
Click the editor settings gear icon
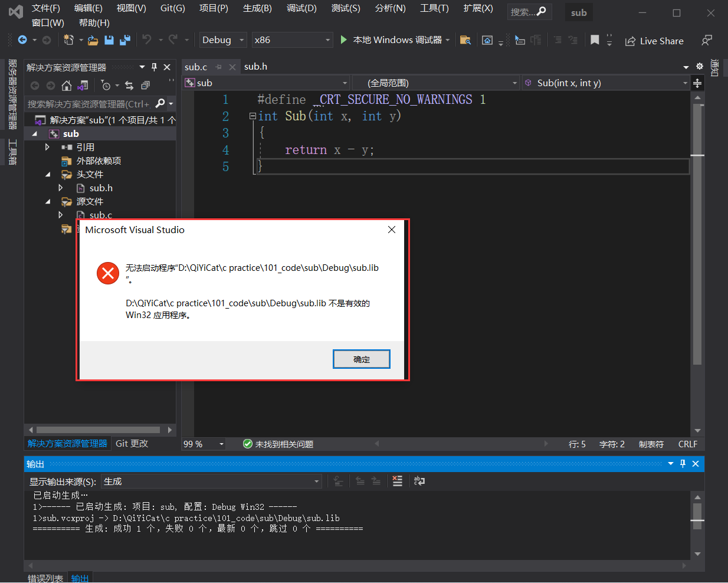point(700,66)
